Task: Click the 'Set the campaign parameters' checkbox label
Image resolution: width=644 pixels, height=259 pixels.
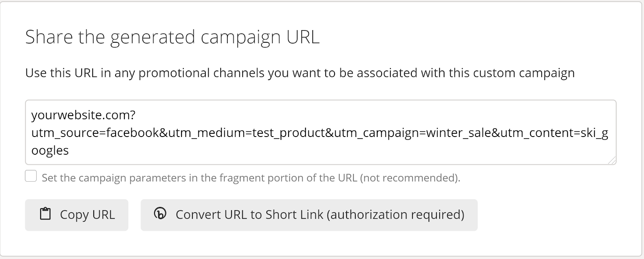Action: (251, 178)
